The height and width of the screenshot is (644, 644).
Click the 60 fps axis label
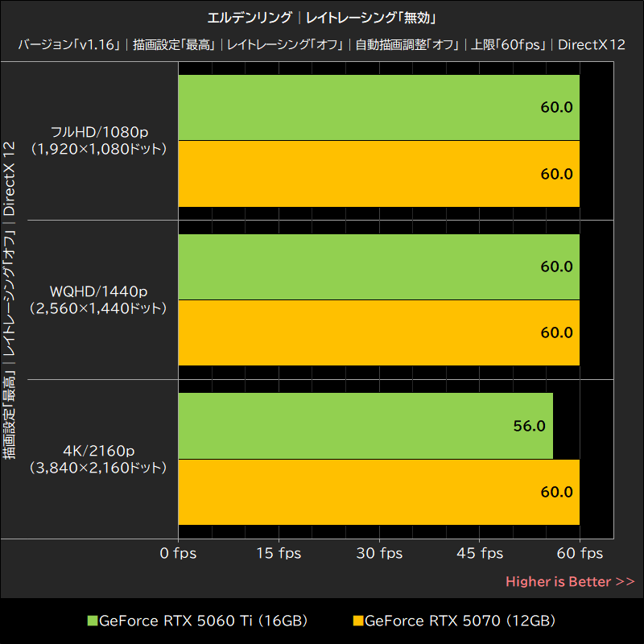pyautogui.click(x=580, y=553)
